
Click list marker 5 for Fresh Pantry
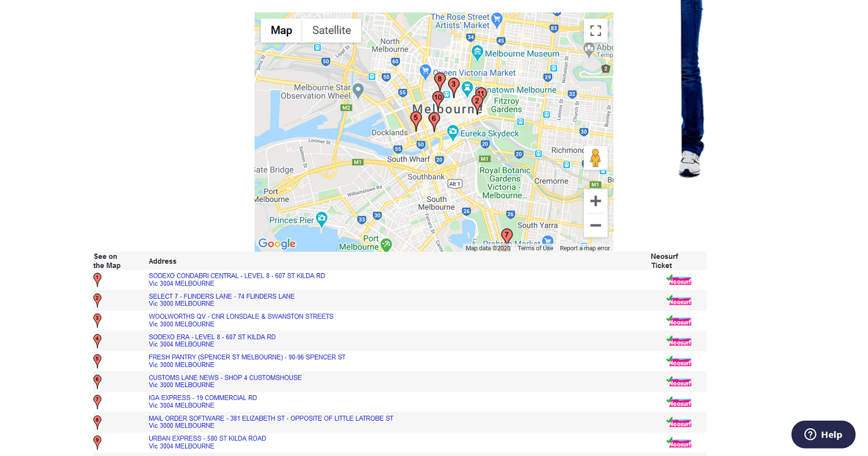97,361
